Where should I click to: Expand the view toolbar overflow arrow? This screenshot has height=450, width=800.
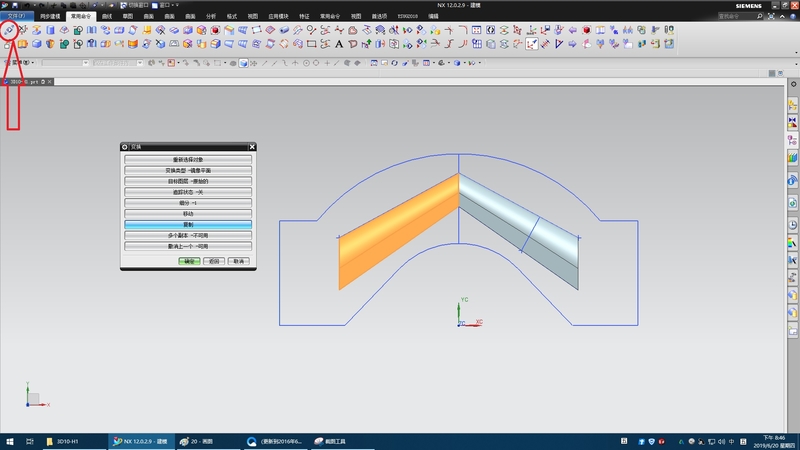pos(796,64)
